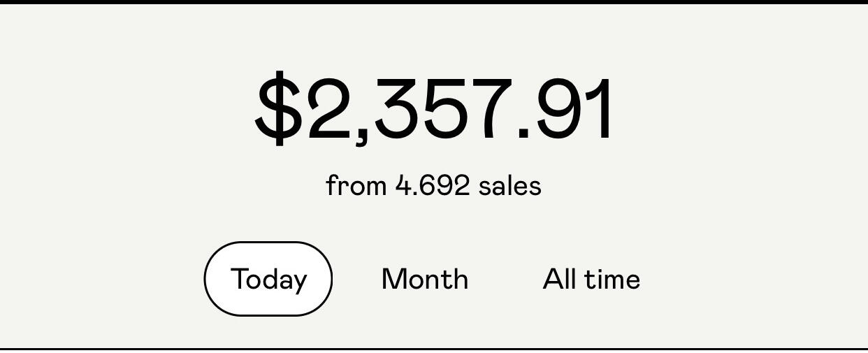Click the $2,357.91 revenue total
The width and height of the screenshot is (868, 353).
434,109
